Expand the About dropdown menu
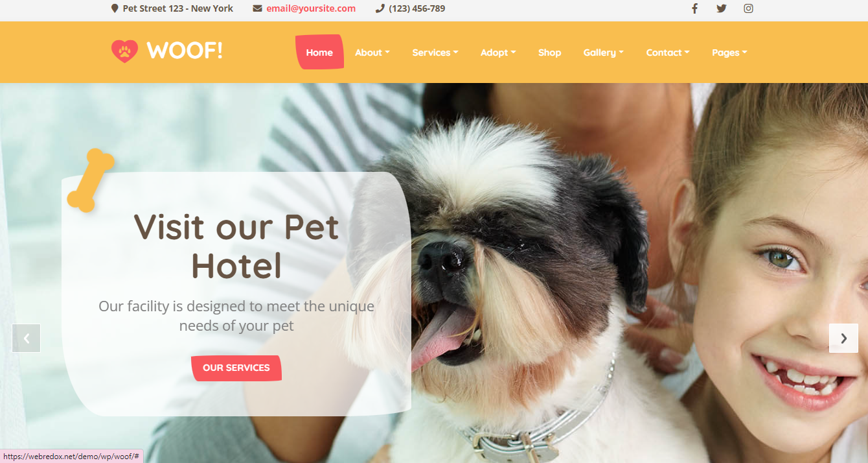The width and height of the screenshot is (868, 463). [x=372, y=53]
